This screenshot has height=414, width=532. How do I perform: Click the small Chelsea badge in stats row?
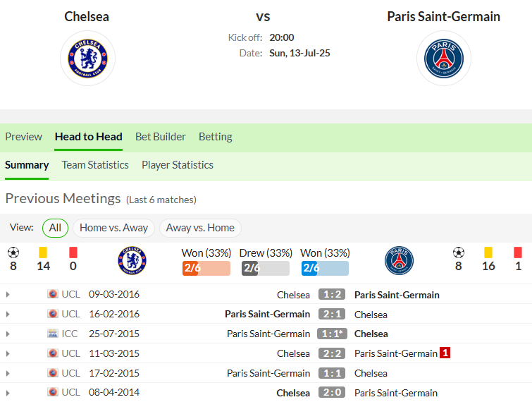[132, 260]
